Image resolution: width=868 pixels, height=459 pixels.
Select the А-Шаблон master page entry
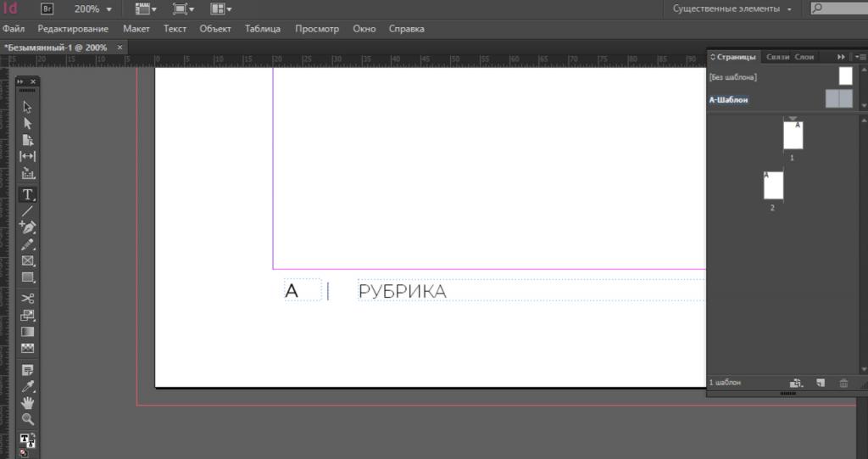tap(729, 100)
